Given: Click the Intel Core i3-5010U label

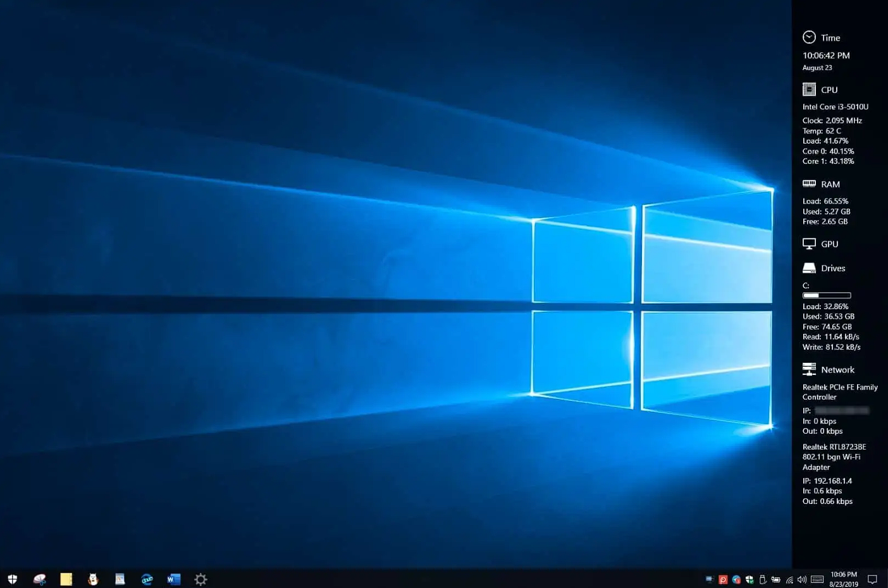Looking at the screenshot, I should pos(836,107).
